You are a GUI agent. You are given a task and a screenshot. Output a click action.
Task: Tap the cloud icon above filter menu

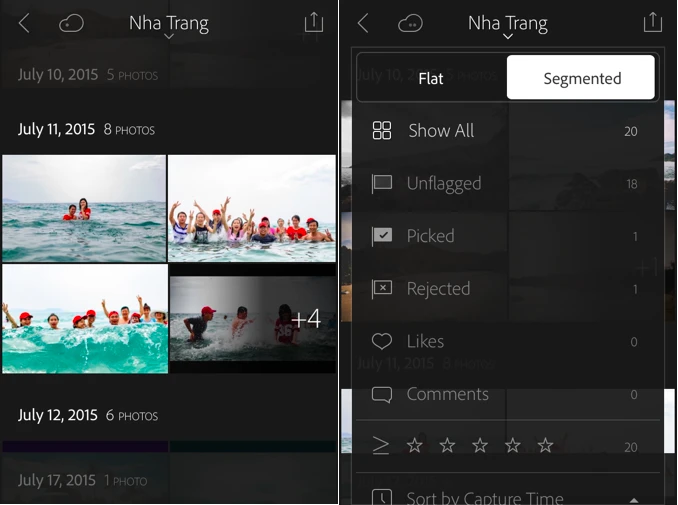tap(410, 23)
